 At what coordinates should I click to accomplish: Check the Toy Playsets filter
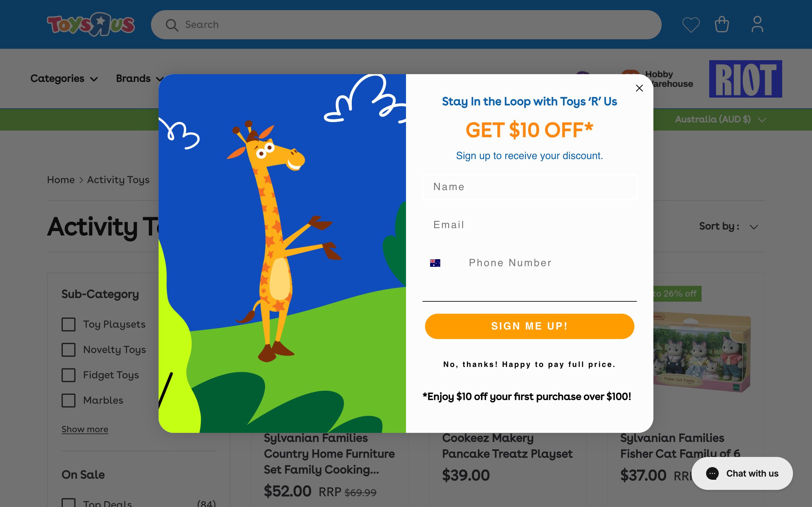click(x=69, y=324)
